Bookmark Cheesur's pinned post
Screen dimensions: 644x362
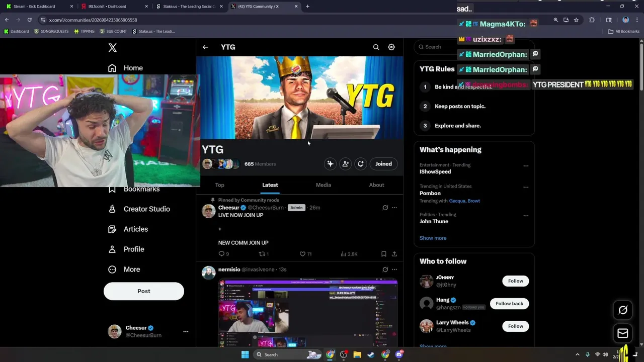click(383, 254)
